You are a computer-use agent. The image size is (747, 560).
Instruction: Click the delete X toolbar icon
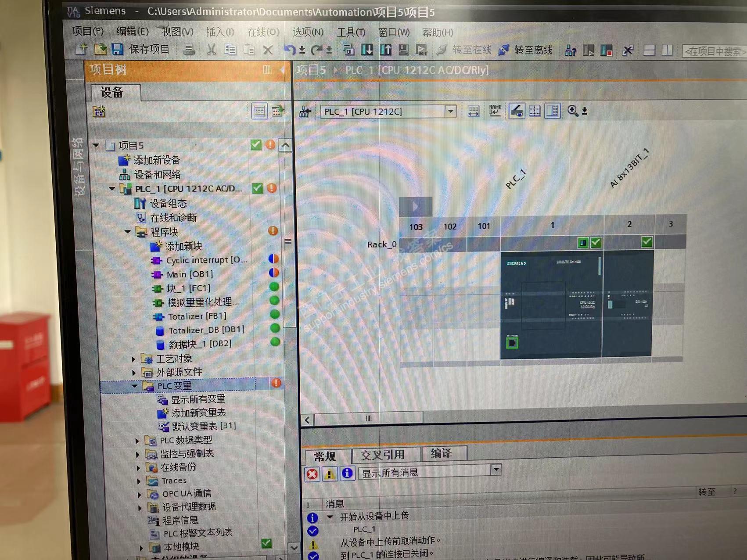pyautogui.click(x=268, y=50)
